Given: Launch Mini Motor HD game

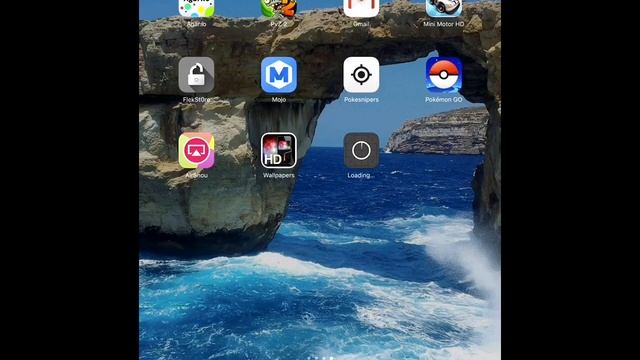Looking at the screenshot, I should click(444, 8).
